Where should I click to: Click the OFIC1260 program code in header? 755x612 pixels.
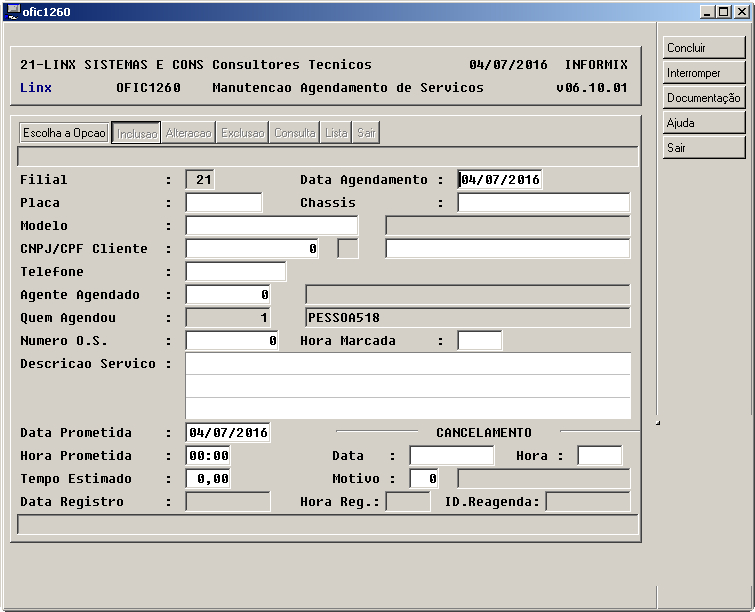[148, 88]
